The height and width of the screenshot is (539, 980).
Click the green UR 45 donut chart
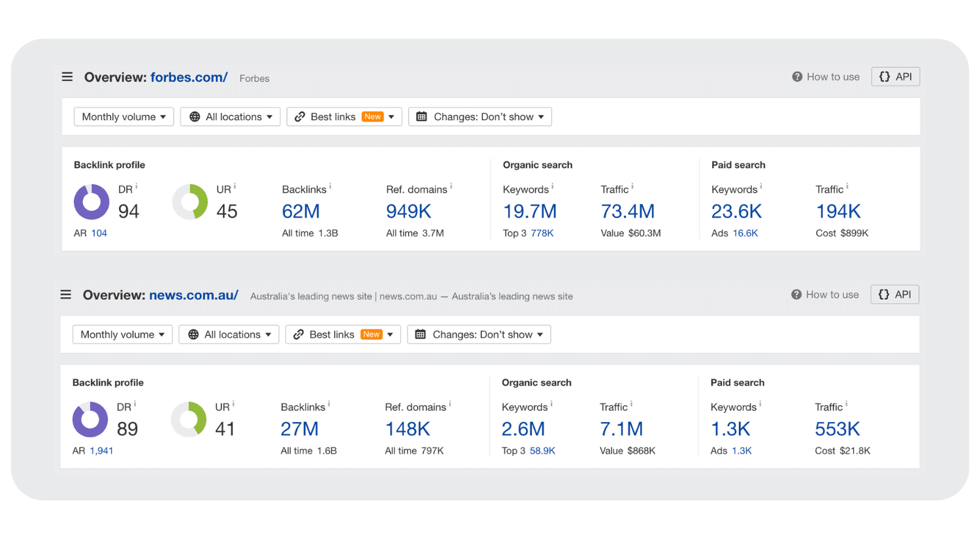[x=190, y=202]
